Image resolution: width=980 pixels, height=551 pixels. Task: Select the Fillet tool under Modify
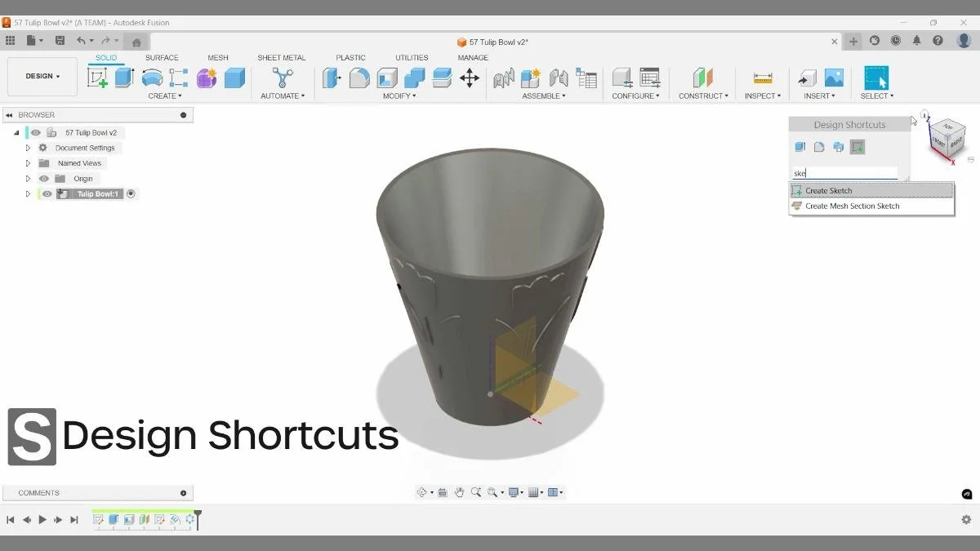[x=359, y=78]
